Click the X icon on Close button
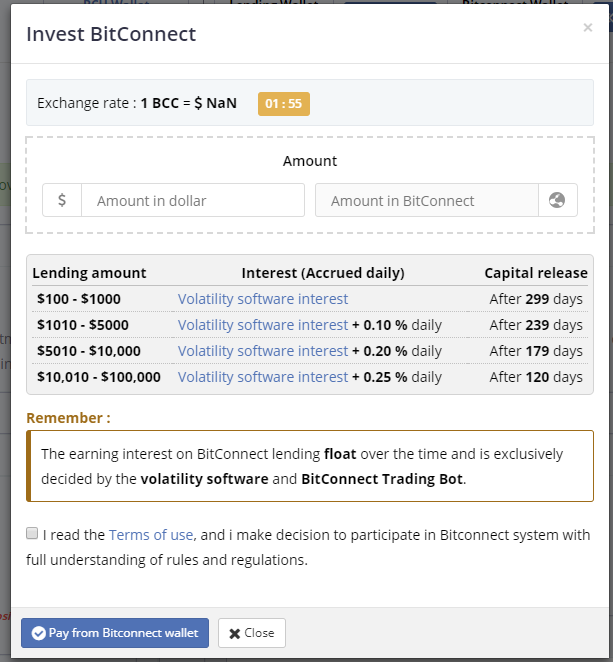 click(234, 633)
